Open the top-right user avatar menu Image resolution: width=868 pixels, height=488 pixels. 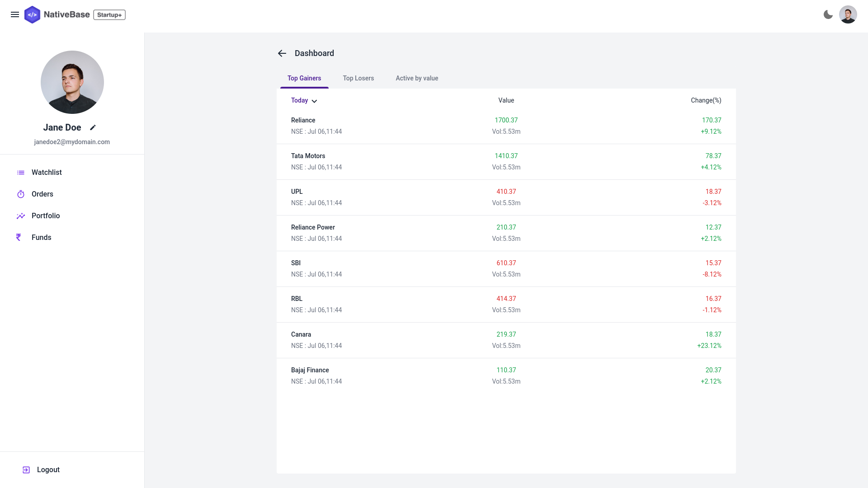pyautogui.click(x=848, y=14)
